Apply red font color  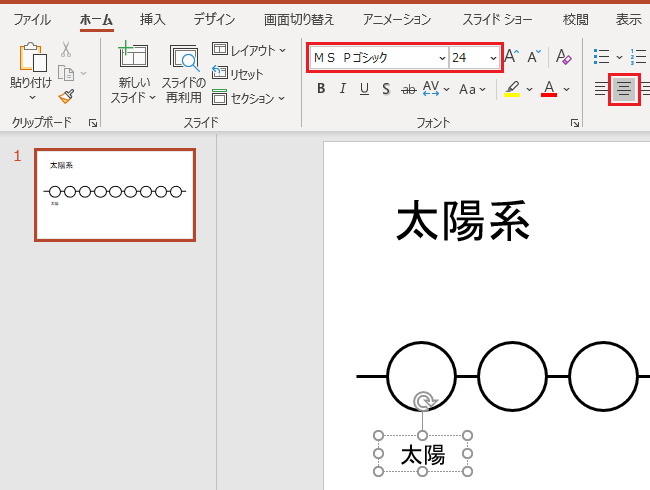(x=549, y=89)
